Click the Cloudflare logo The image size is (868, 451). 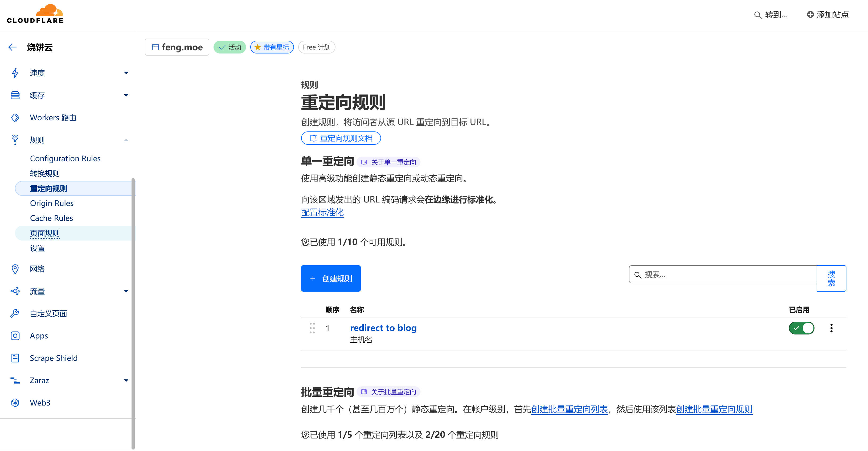point(35,14)
